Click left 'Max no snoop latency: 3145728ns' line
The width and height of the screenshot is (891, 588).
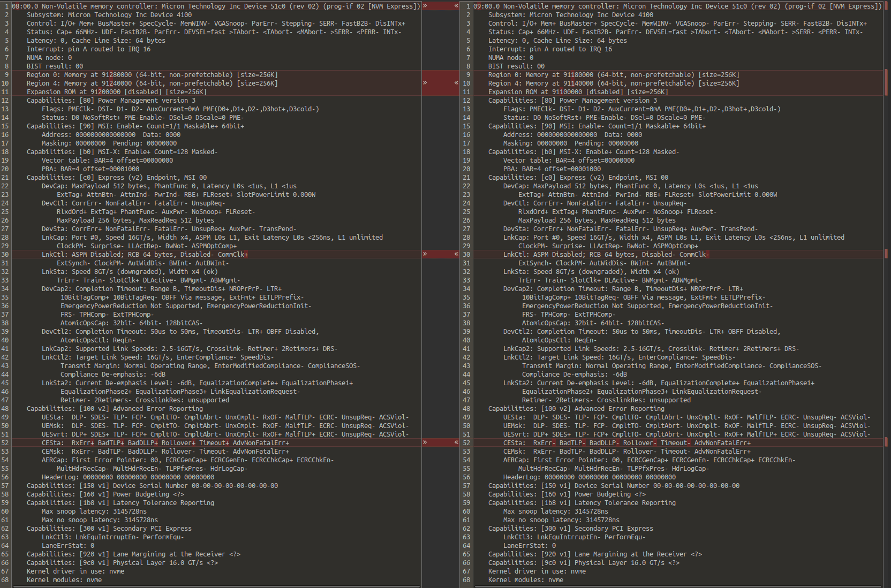pos(100,520)
